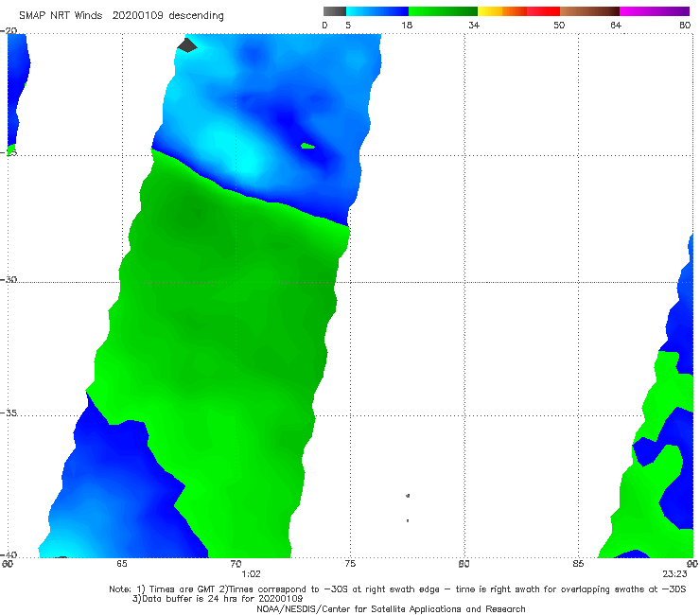
Task: Click the longitude axis label '65'
Action: pyautogui.click(x=122, y=564)
